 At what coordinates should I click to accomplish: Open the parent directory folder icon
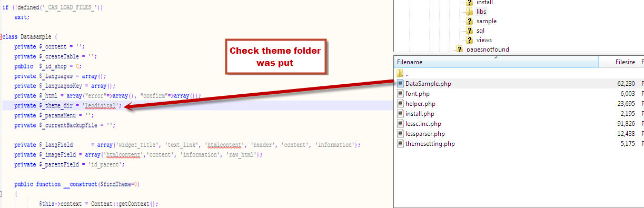(400, 73)
